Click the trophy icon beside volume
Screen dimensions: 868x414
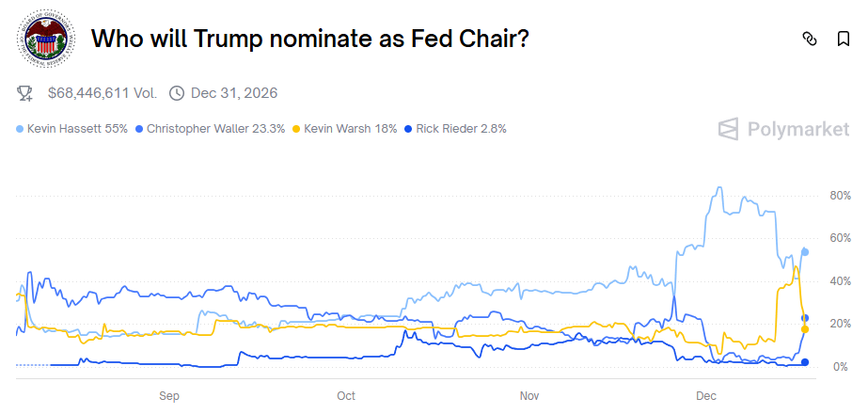[25, 92]
